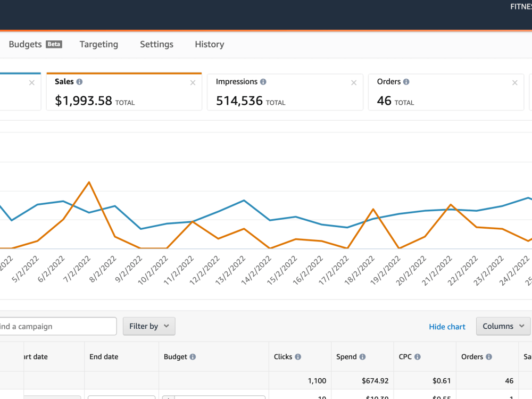Click the 21/2/2022 date label on chart
Viewport: 532px width, 399px height.
click(437, 270)
